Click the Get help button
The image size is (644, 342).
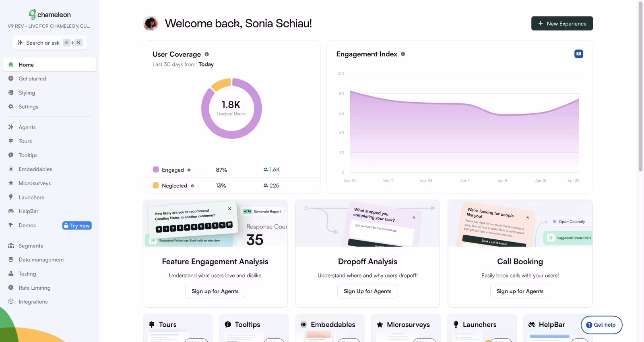pos(601,325)
